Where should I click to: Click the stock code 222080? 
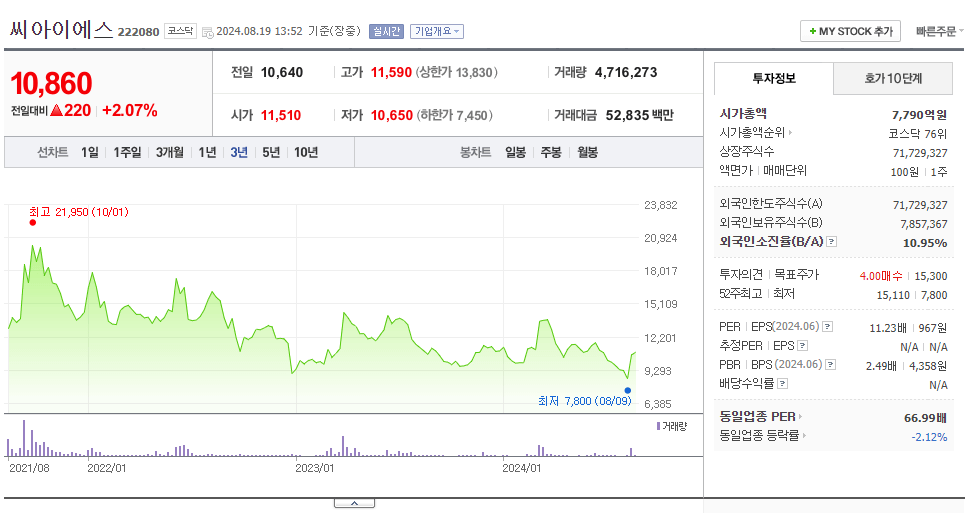(x=139, y=32)
